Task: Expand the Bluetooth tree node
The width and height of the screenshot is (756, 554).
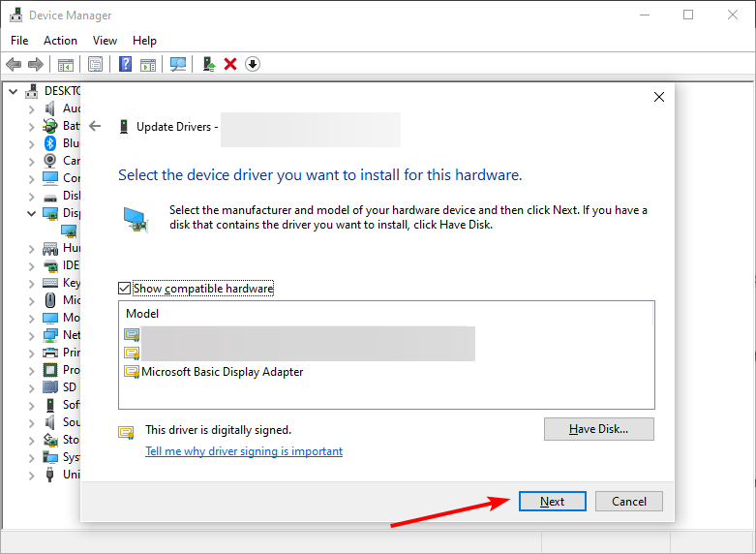Action: pos(31,143)
